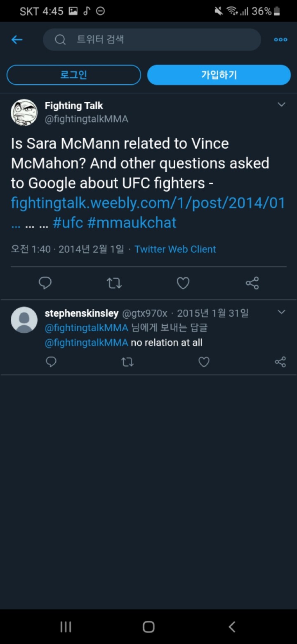Open the reply's options chevron
Image resolution: width=297 pixels, height=644 pixels.
click(x=281, y=312)
